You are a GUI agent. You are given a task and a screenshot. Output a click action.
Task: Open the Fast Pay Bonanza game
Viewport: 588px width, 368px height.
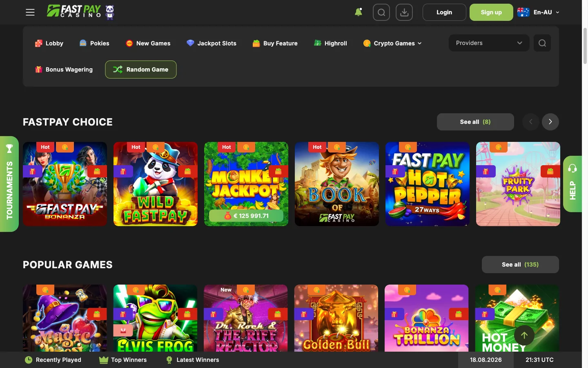[65, 184]
